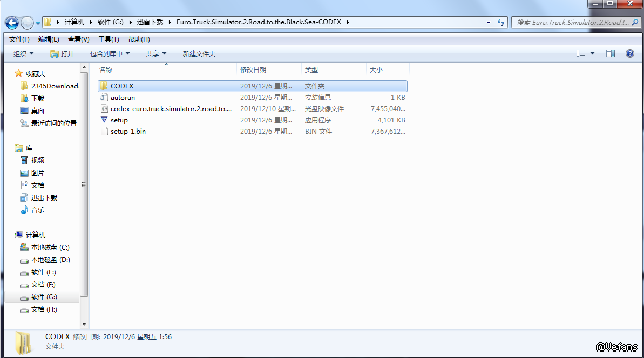Viewport: 644px width, 358px height.
Task: Click 计算机 in the address breadcrumb
Action: pos(74,22)
